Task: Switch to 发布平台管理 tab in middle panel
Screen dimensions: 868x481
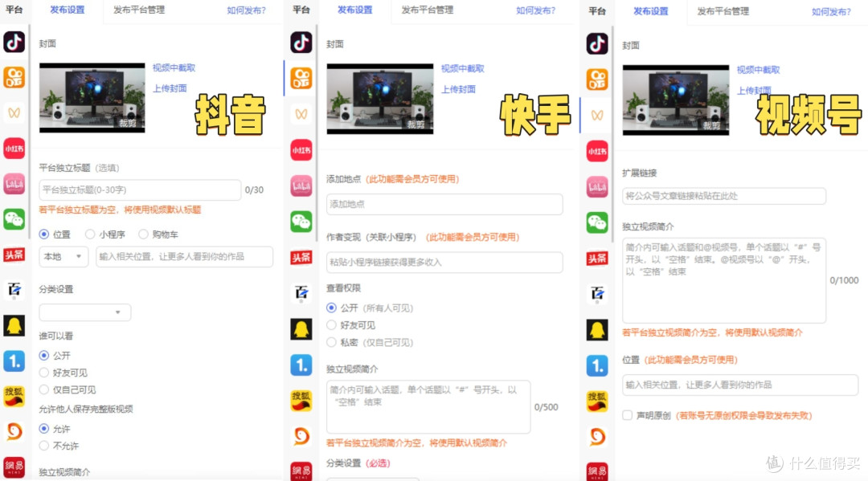Action: tap(427, 10)
